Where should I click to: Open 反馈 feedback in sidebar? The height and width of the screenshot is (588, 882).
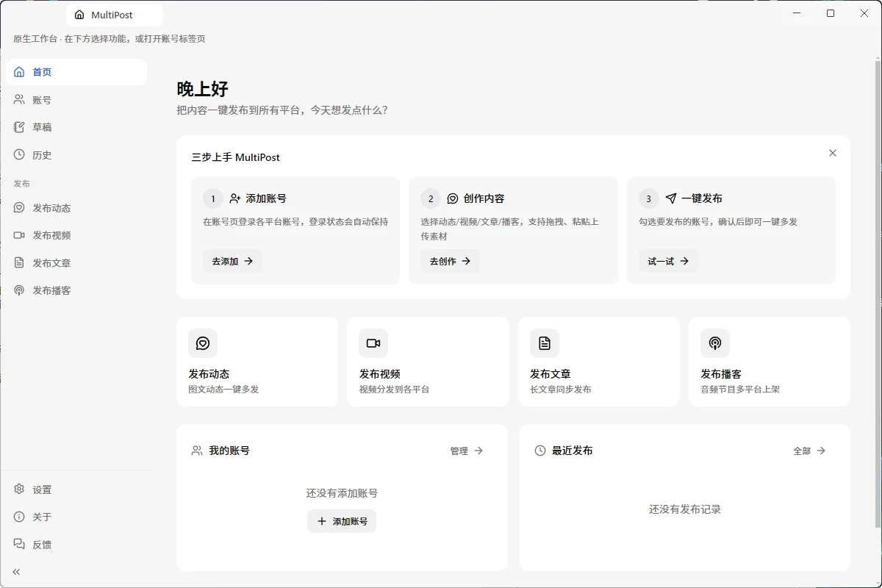click(76, 545)
